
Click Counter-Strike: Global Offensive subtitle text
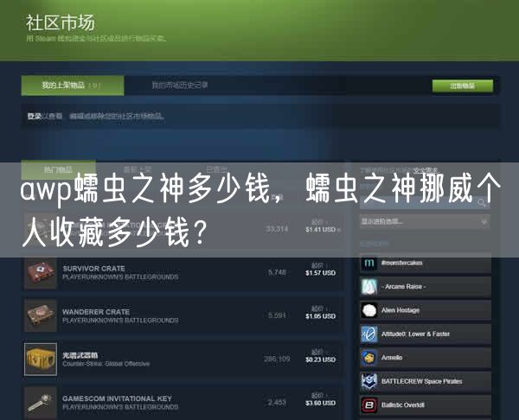106,364
